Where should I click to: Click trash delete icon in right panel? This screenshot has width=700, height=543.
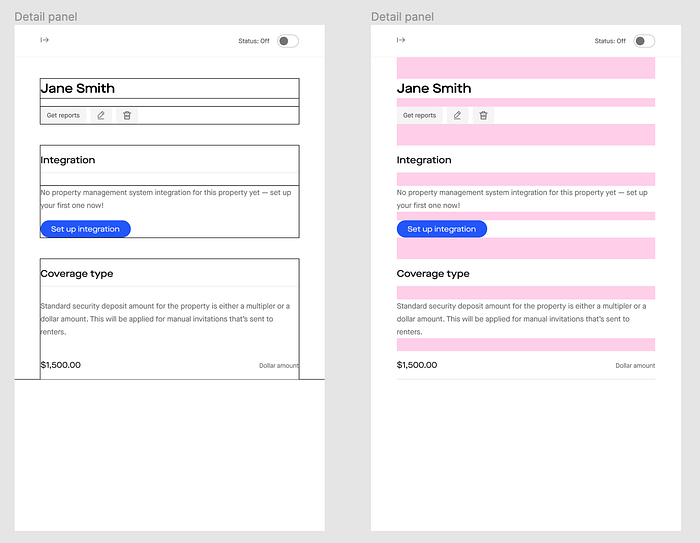click(x=483, y=115)
